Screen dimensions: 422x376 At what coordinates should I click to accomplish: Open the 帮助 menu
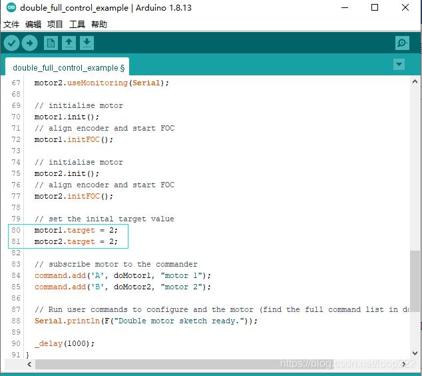[x=99, y=24]
